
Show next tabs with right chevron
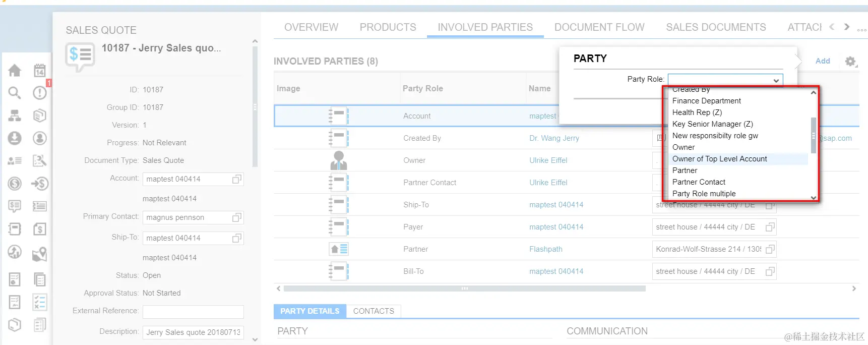[847, 27]
